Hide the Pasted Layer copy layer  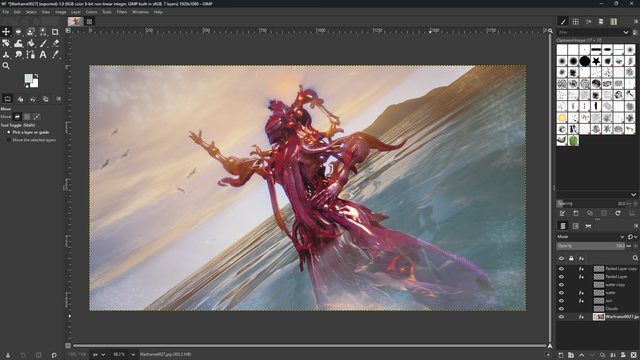(561, 269)
